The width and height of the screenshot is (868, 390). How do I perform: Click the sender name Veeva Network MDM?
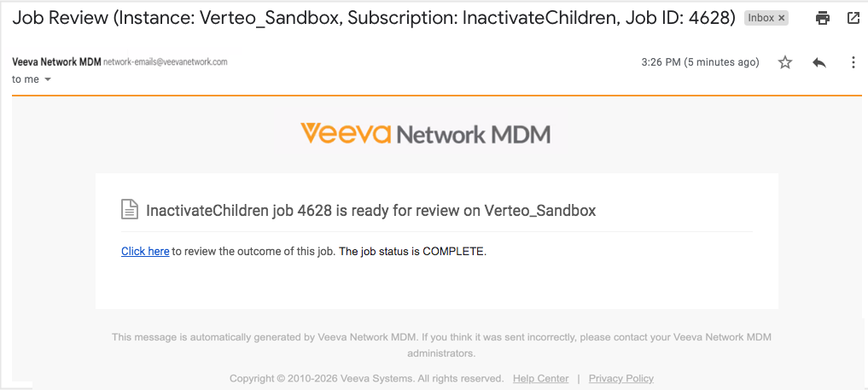pyautogui.click(x=56, y=62)
